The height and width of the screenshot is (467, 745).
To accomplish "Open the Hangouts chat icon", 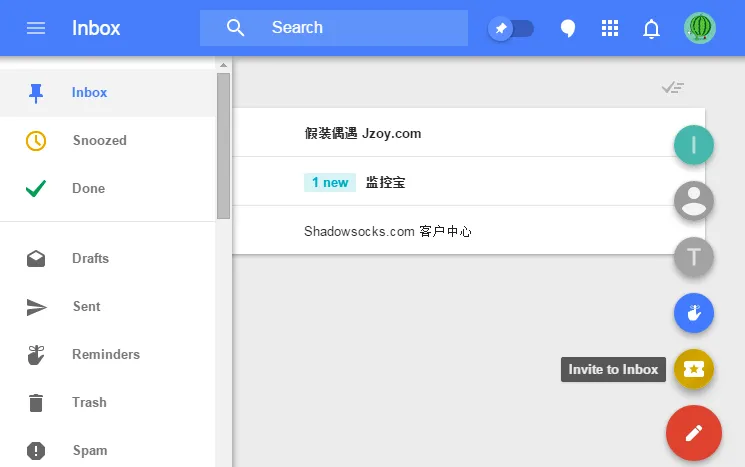I will [567, 28].
